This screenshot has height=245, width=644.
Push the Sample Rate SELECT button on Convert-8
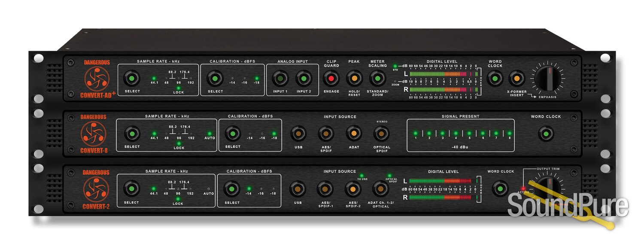pos(132,134)
